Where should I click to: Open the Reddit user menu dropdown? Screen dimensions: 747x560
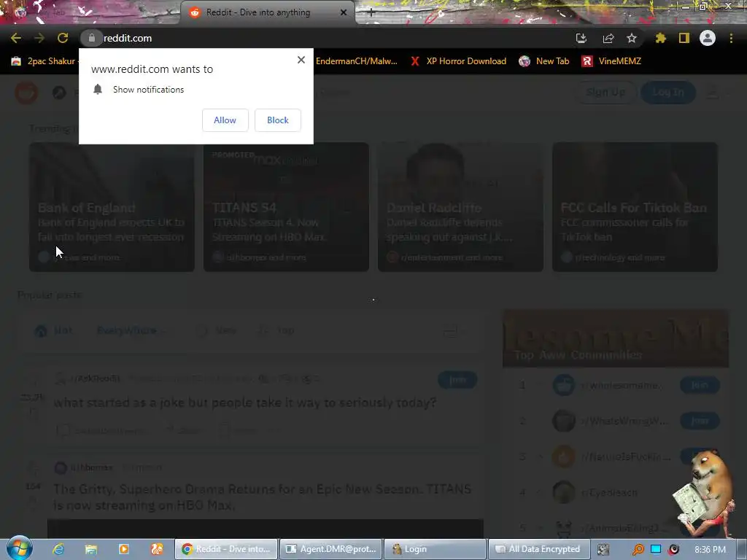[x=718, y=93]
